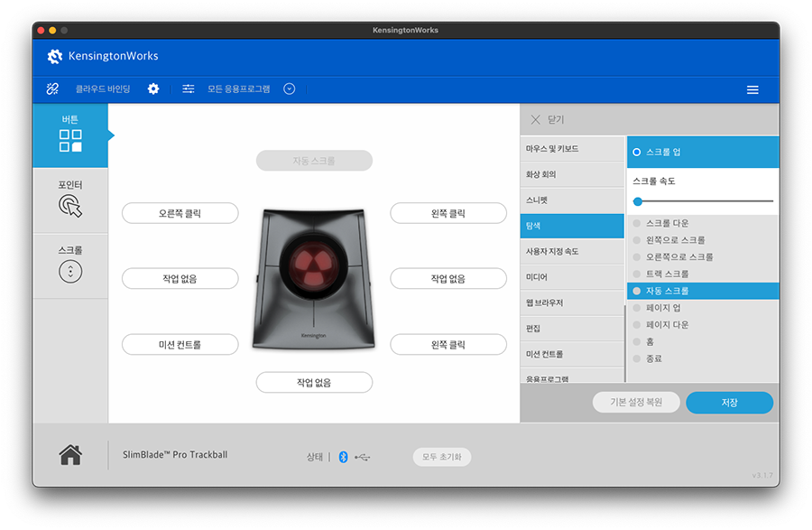The image size is (812, 530).
Task: Close the panel with the X icon
Action: click(535, 120)
